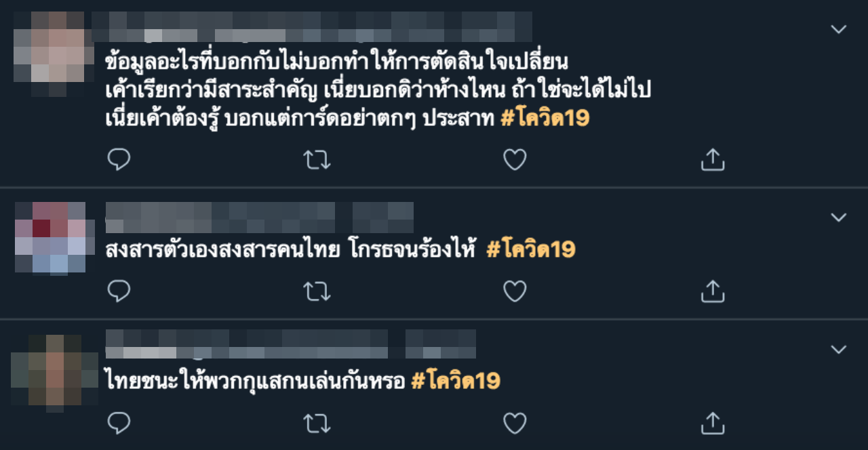Expand options chevron on the second tweet
The height and width of the screenshot is (450, 868).
(839, 218)
